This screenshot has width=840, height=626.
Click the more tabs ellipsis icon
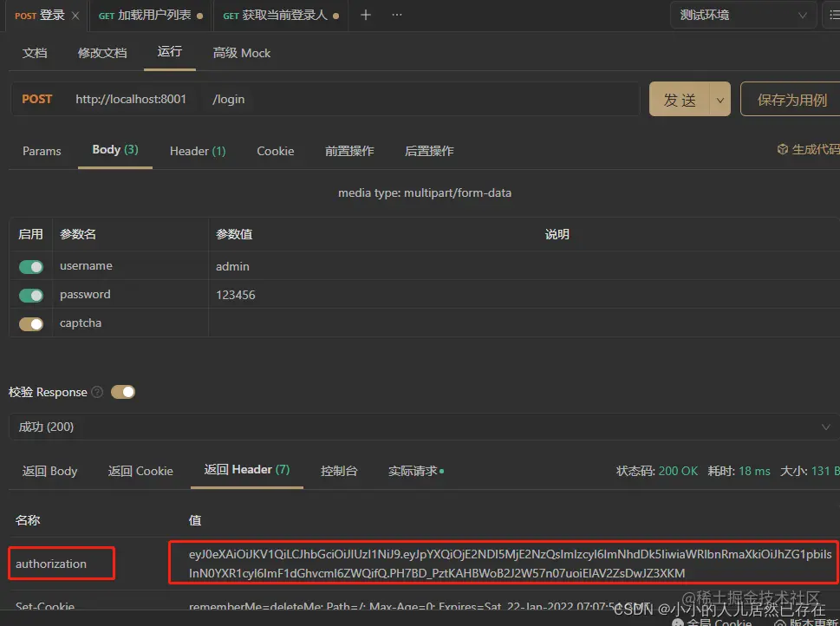[396, 15]
